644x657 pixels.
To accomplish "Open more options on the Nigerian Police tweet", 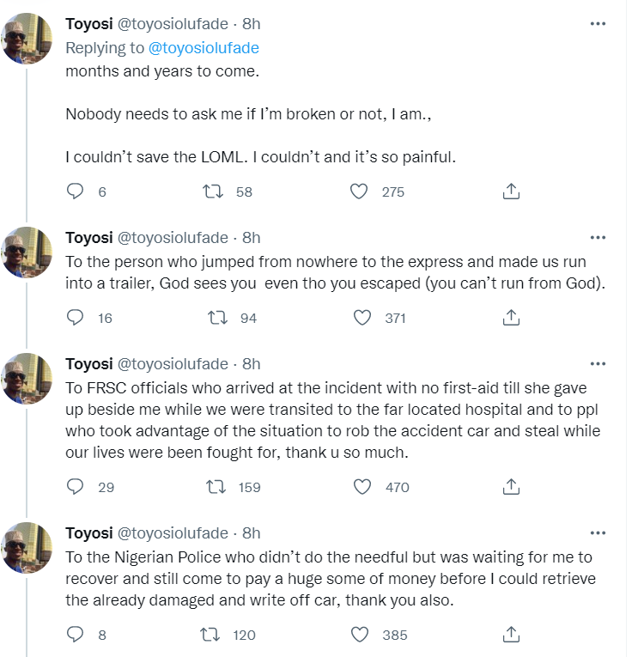I will click(x=598, y=533).
